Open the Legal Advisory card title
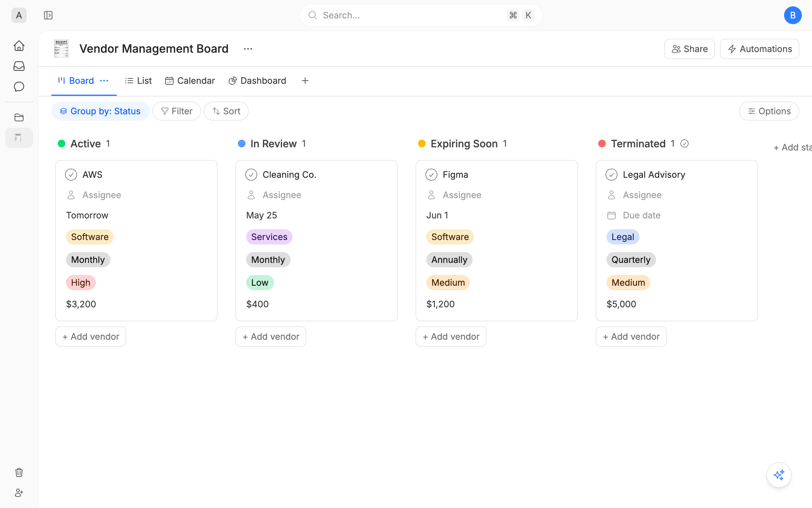The width and height of the screenshot is (812, 508). click(654, 175)
